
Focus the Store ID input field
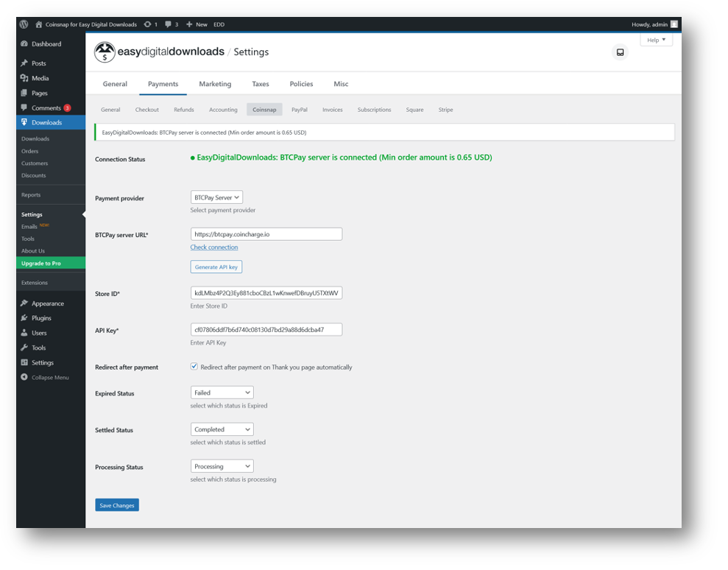[x=266, y=293]
